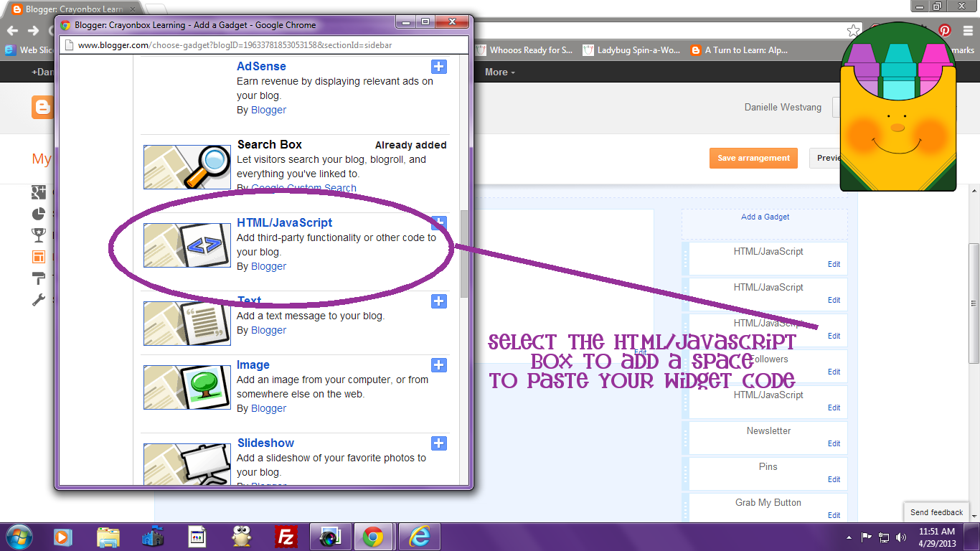980x551 pixels.
Task: Edit the Newsletter gadget
Action: 834,443
